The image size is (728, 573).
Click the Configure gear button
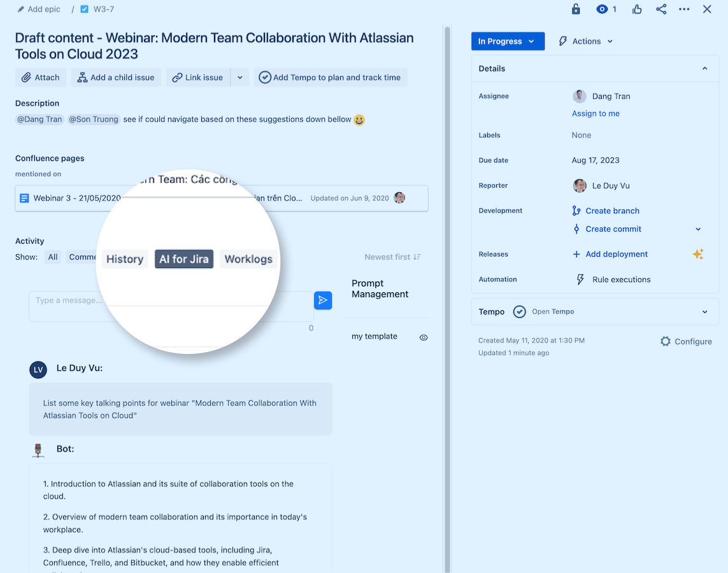pos(686,341)
